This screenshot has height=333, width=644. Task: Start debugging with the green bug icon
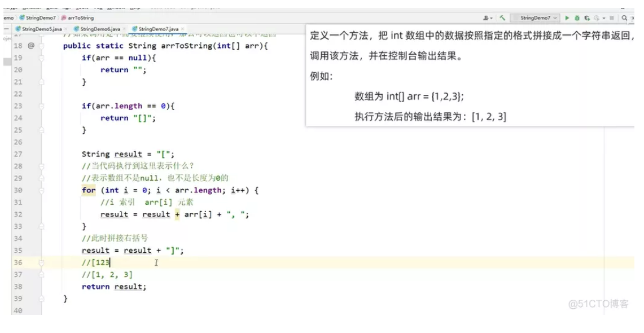click(x=577, y=17)
